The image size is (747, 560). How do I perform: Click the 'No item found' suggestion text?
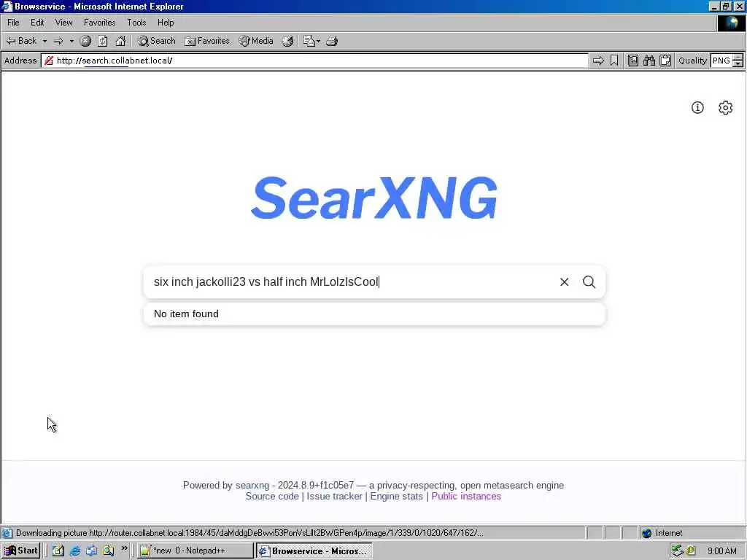pyautogui.click(x=186, y=314)
